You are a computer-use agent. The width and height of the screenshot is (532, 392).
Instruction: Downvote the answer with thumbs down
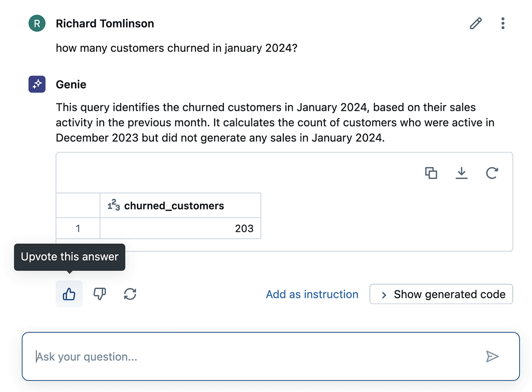coord(99,294)
